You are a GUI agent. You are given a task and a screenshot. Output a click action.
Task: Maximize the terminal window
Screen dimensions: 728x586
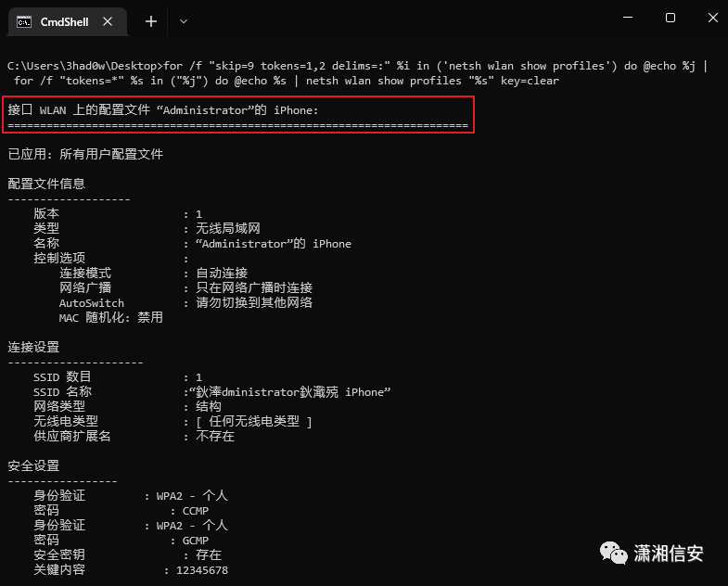(x=671, y=18)
